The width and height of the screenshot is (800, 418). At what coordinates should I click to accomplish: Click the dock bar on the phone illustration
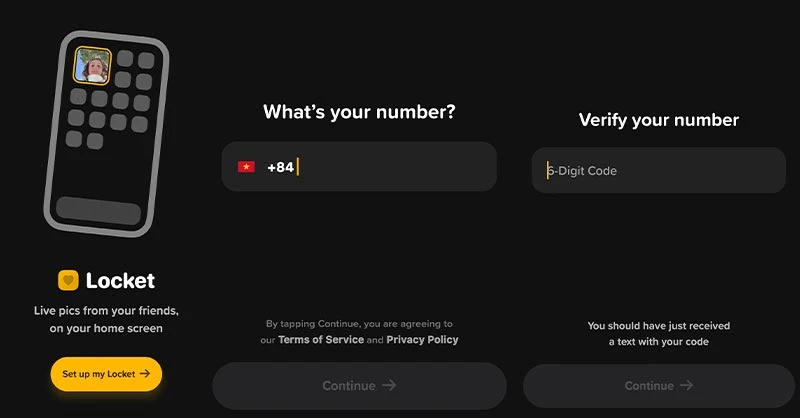pyautogui.click(x=99, y=211)
